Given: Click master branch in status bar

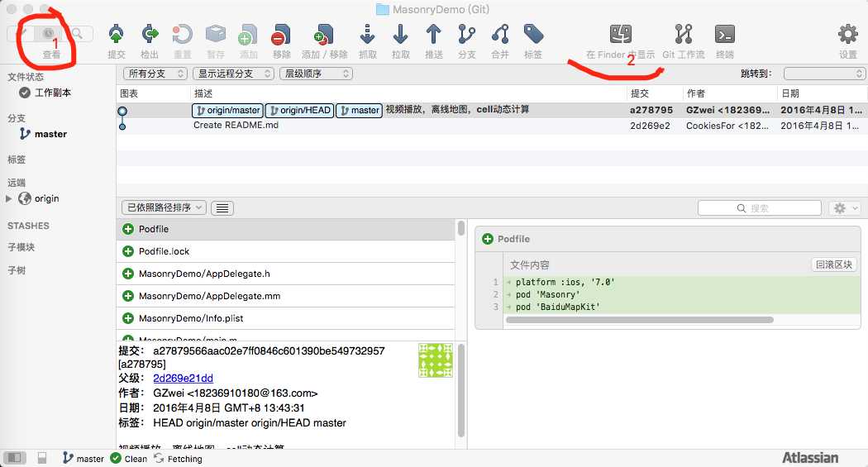Looking at the screenshot, I should point(83,458).
